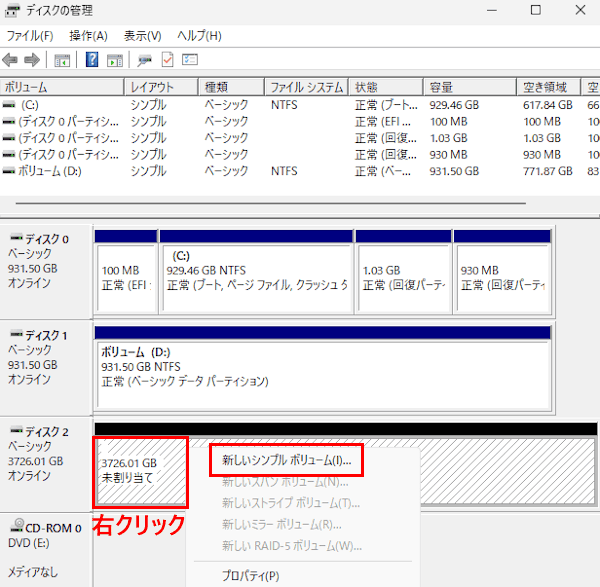The image size is (600, 587).
Task: Sort by the 空き領域 column header
Action: [x=548, y=87]
